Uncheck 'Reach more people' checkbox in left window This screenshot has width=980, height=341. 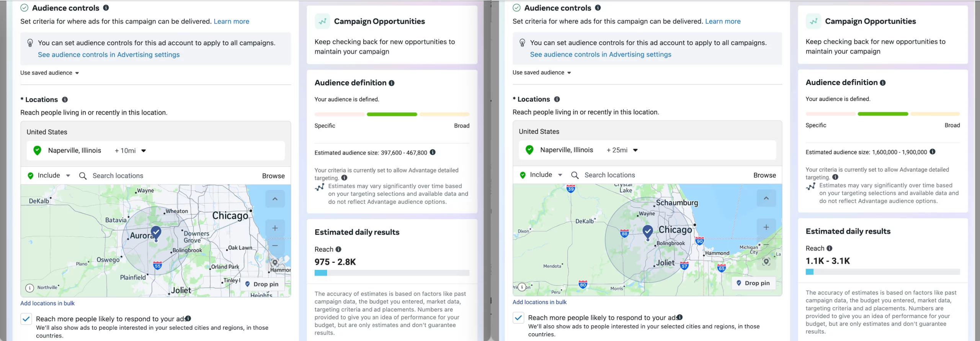pyautogui.click(x=26, y=319)
